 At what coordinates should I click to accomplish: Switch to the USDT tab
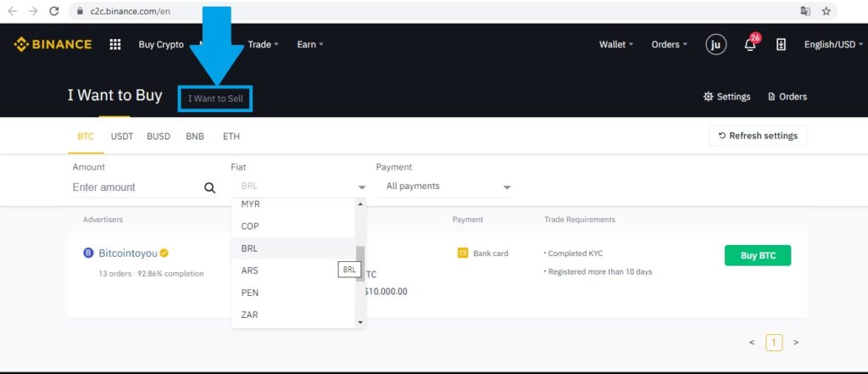point(122,137)
